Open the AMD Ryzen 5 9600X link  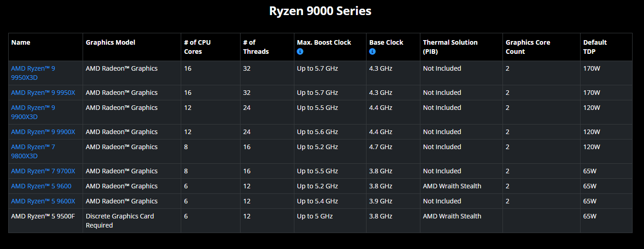(x=43, y=201)
